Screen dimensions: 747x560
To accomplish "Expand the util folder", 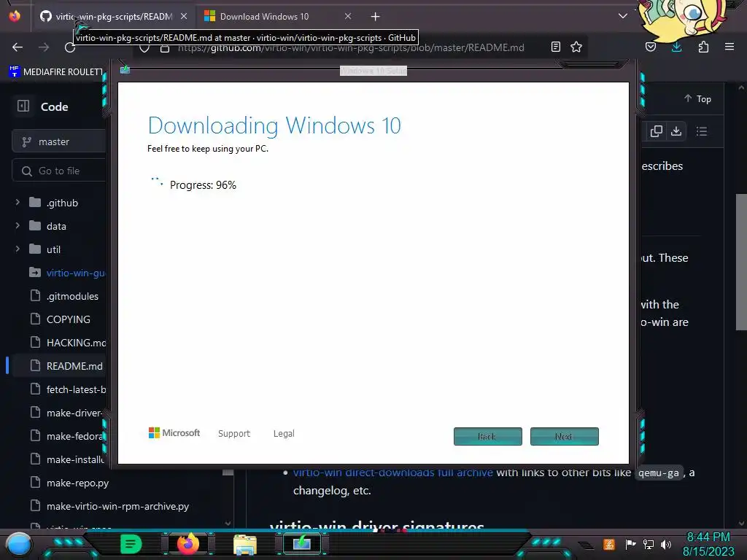I will (18, 249).
